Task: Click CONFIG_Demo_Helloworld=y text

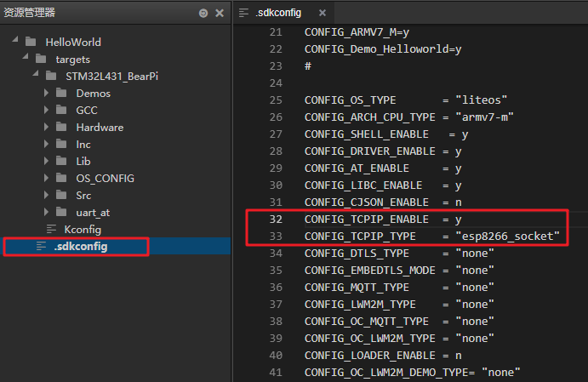Action: [383, 49]
